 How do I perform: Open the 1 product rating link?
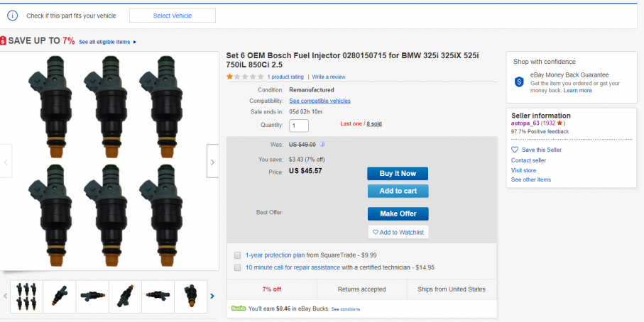(x=285, y=77)
